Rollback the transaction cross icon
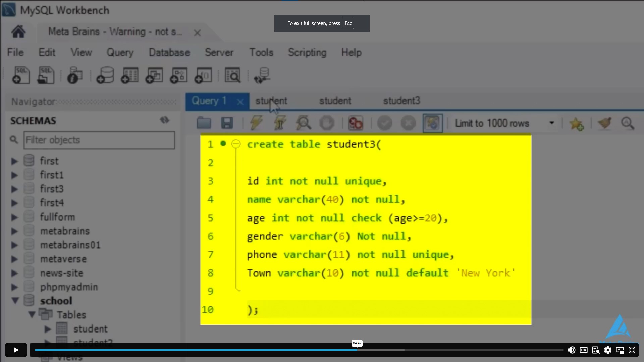Screen dimensions: 644x362 coord(408,123)
